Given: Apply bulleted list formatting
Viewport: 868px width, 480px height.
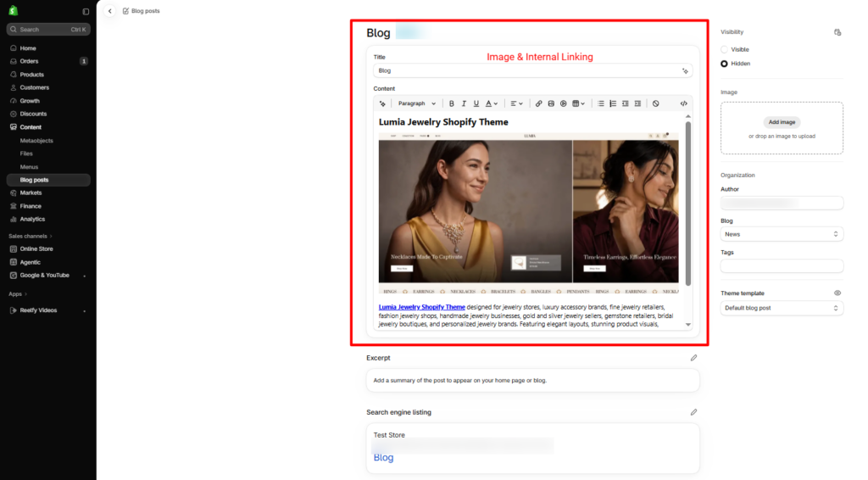Looking at the screenshot, I should (601, 103).
